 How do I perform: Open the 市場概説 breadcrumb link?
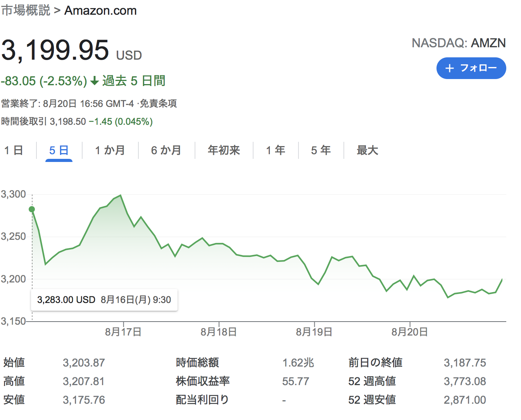pos(26,10)
